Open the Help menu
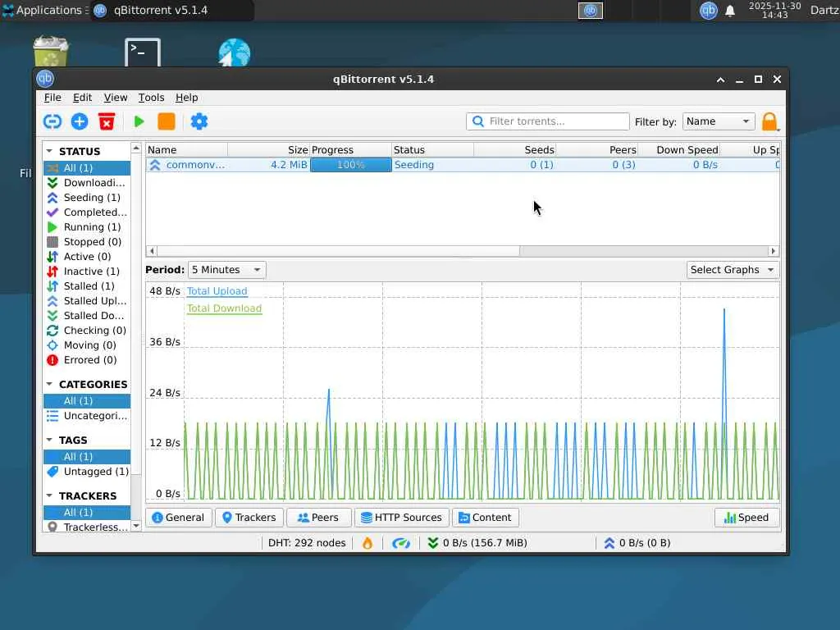Image resolution: width=840 pixels, height=630 pixels. coord(186,98)
